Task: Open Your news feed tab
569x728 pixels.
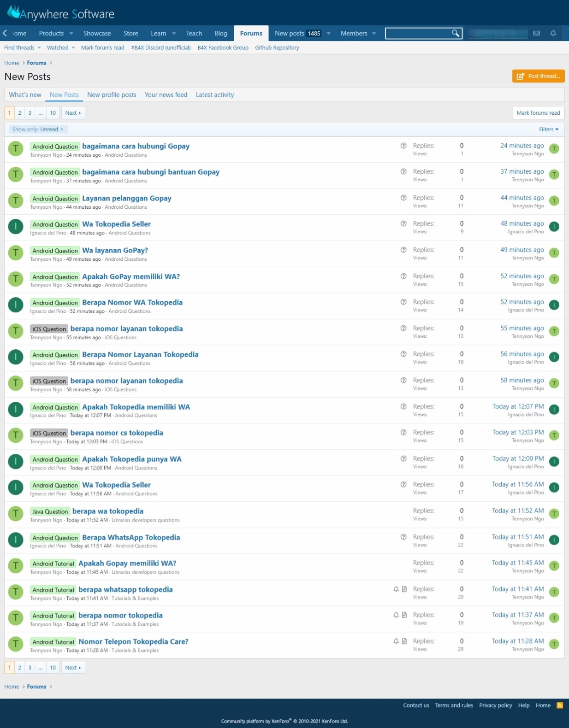Action: tap(166, 95)
